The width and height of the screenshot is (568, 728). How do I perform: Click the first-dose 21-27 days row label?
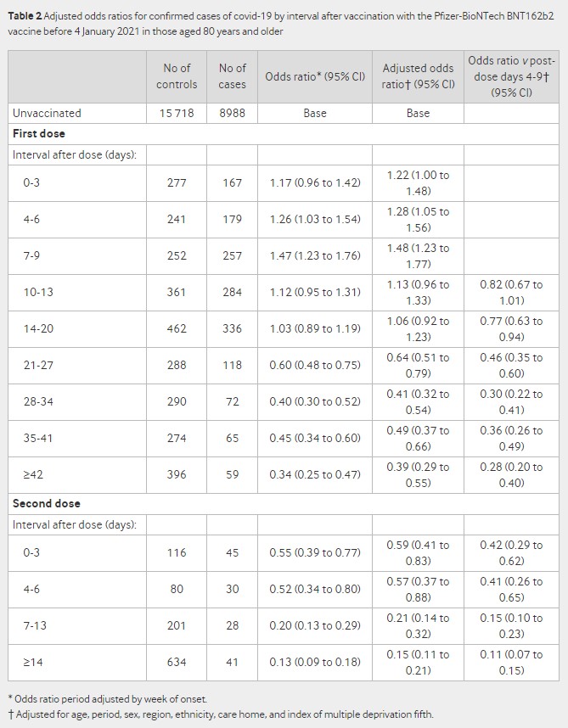click(38, 365)
